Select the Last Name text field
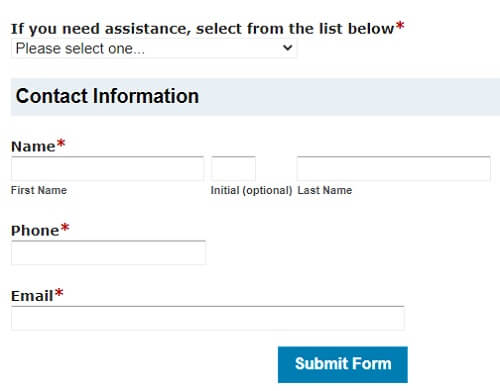This screenshot has height=391, width=500. (x=394, y=168)
